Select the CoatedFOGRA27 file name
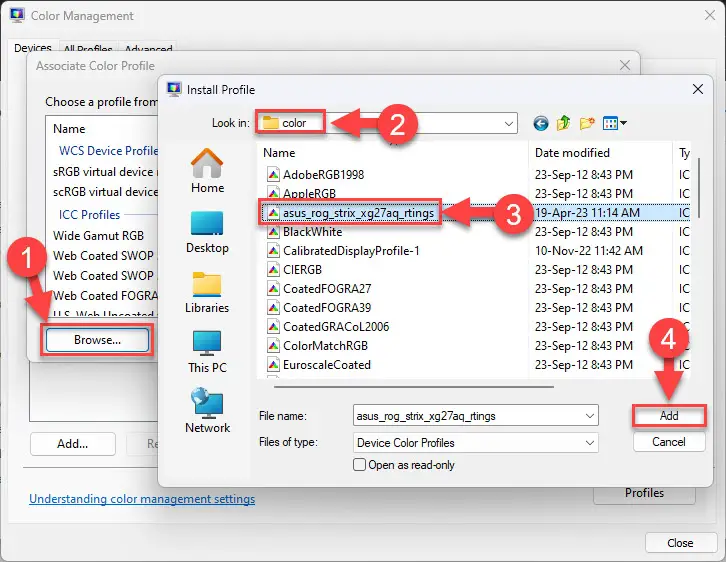 pos(327,288)
